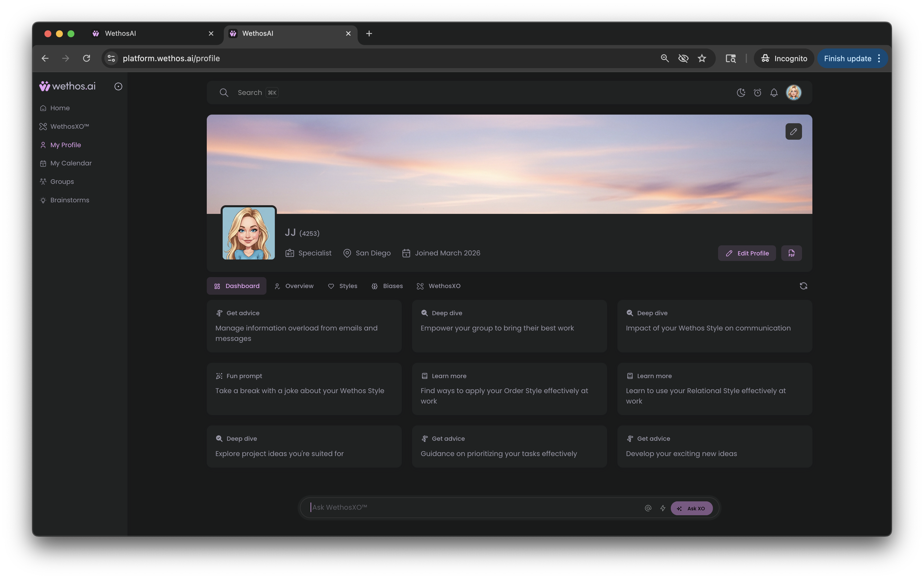Click the 'Specialist' role text
The image size is (924, 579).
tap(315, 253)
